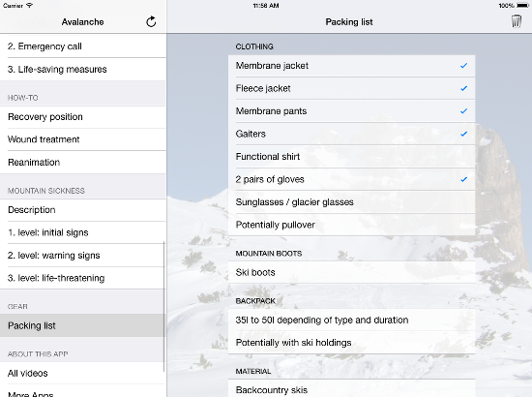Open Wound treatment how-to
The image size is (532, 397).
pos(83,139)
